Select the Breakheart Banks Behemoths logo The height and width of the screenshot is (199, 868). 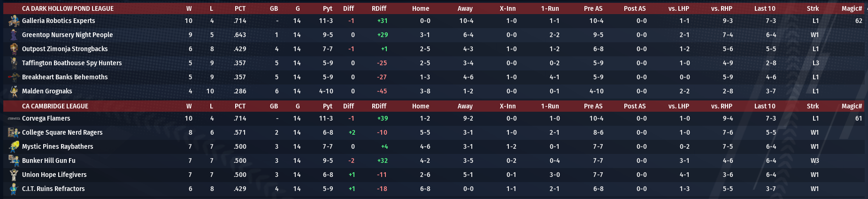coord(14,77)
